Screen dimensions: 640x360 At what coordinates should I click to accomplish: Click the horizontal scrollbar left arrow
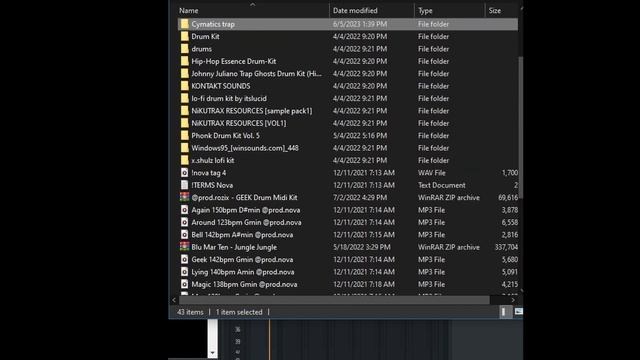pos(174,300)
